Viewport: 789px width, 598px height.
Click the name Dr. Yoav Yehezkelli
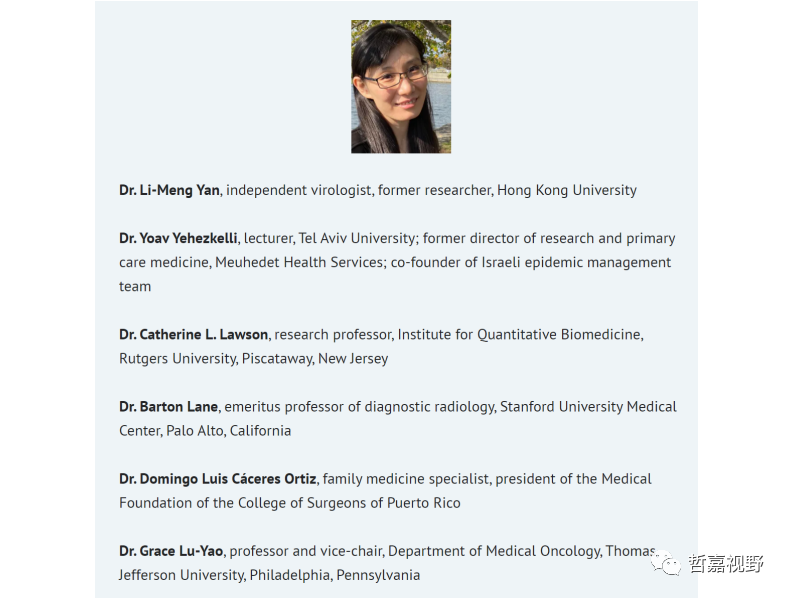(x=178, y=238)
